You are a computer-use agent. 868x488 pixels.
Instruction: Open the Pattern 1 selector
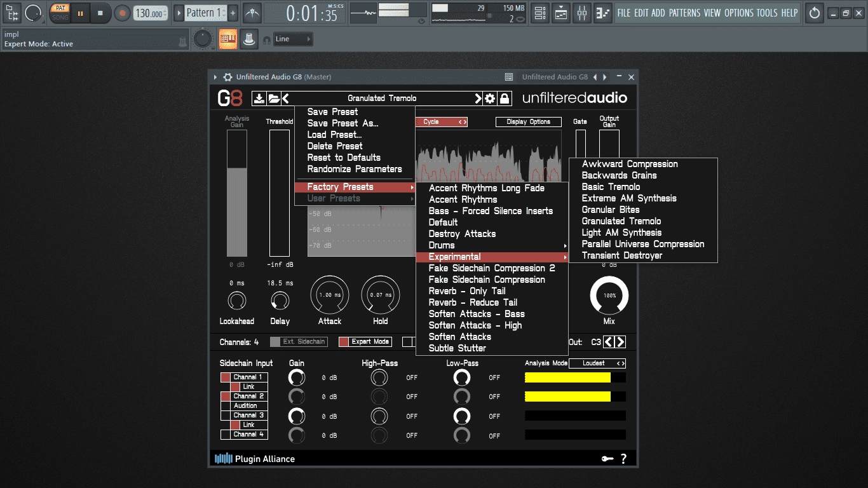tap(205, 13)
